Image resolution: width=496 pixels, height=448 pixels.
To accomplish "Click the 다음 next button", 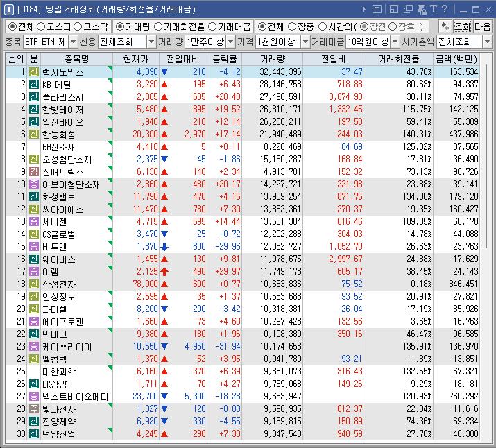I will pos(482,26).
